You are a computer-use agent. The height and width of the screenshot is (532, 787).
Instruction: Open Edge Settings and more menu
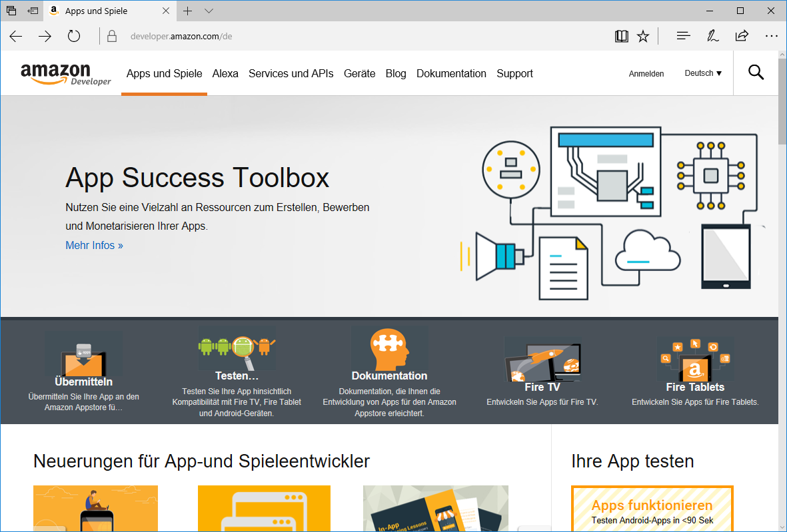click(x=771, y=37)
